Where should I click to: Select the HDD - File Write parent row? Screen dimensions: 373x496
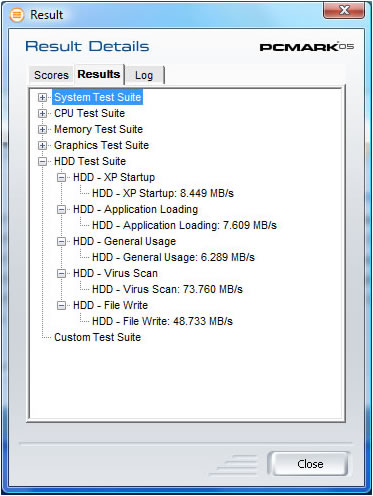pos(110,305)
